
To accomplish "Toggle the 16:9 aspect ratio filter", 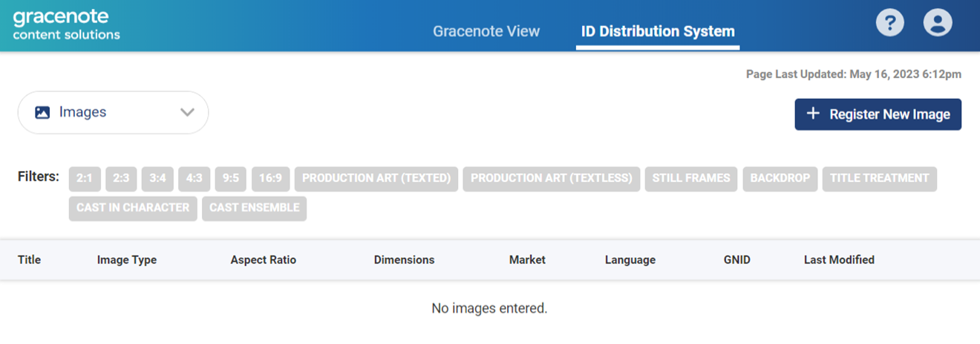I will coord(270,179).
